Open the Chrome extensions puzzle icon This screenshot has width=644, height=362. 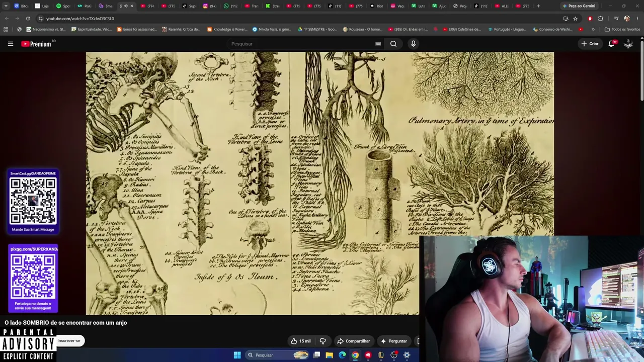tap(601, 19)
